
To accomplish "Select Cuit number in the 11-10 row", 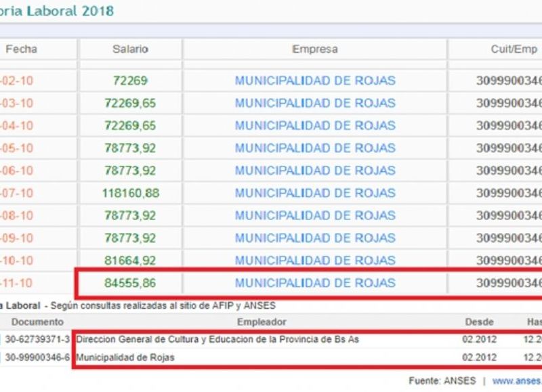I will pyautogui.click(x=509, y=283).
